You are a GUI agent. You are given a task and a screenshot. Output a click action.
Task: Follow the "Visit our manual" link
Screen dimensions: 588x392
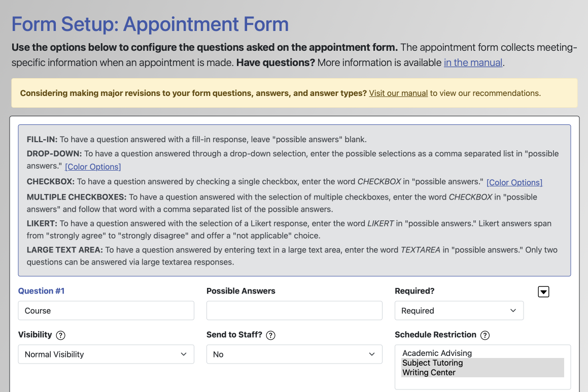(398, 93)
